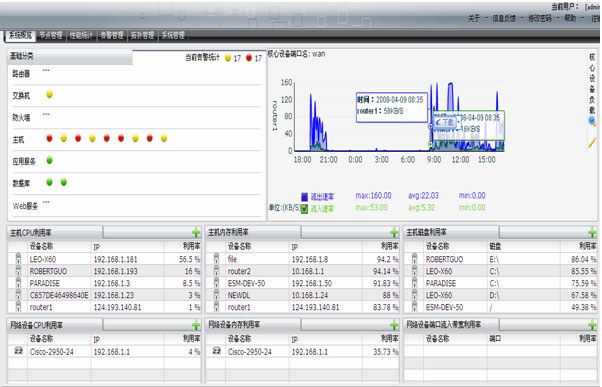Click the green plus on 主机内存利用率 panel
The width and height of the screenshot is (602, 387).
pos(394,232)
